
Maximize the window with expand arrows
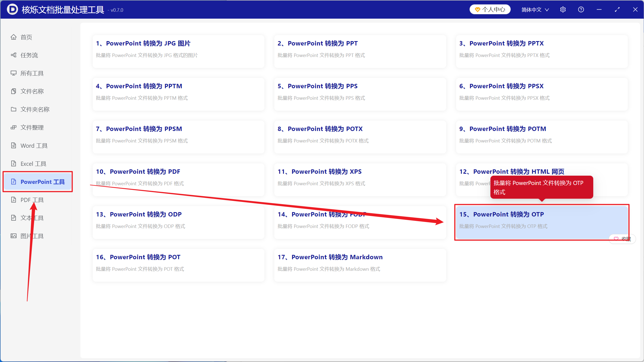[617, 10]
